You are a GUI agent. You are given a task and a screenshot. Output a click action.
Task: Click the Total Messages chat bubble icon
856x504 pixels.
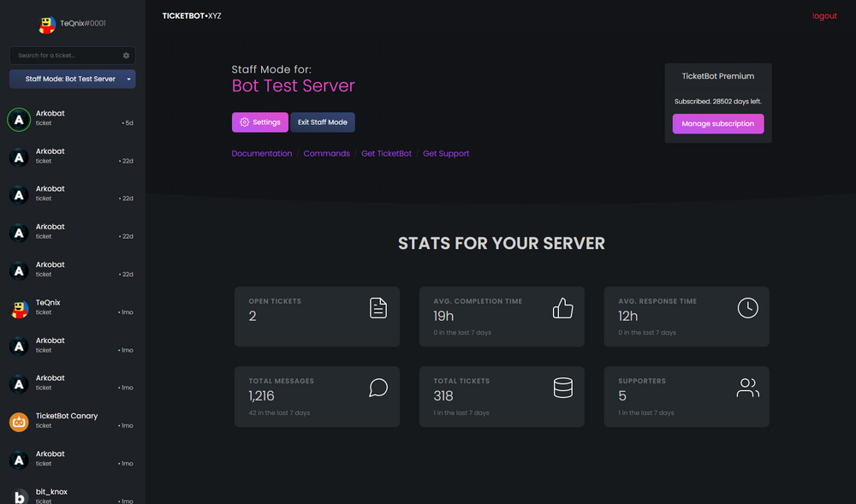coord(377,388)
